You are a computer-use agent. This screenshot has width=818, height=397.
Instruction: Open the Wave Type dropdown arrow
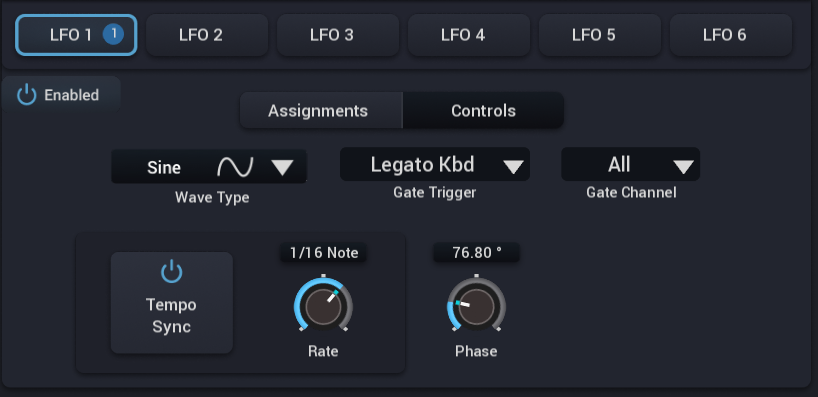pyautogui.click(x=283, y=167)
